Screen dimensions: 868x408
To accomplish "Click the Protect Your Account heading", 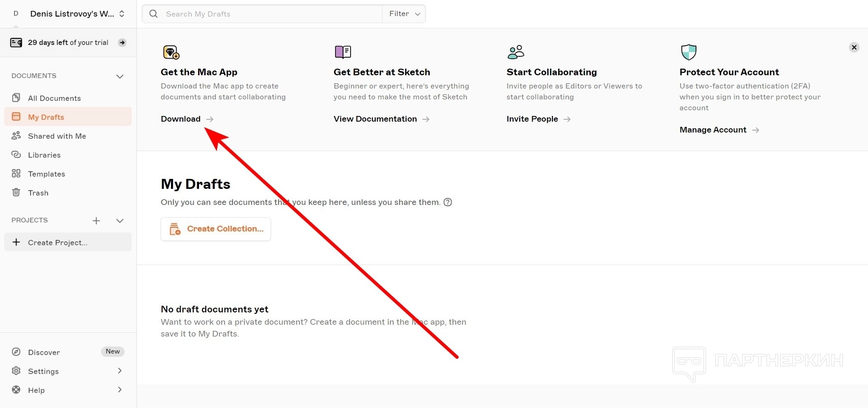I will click(x=729, y=72).
